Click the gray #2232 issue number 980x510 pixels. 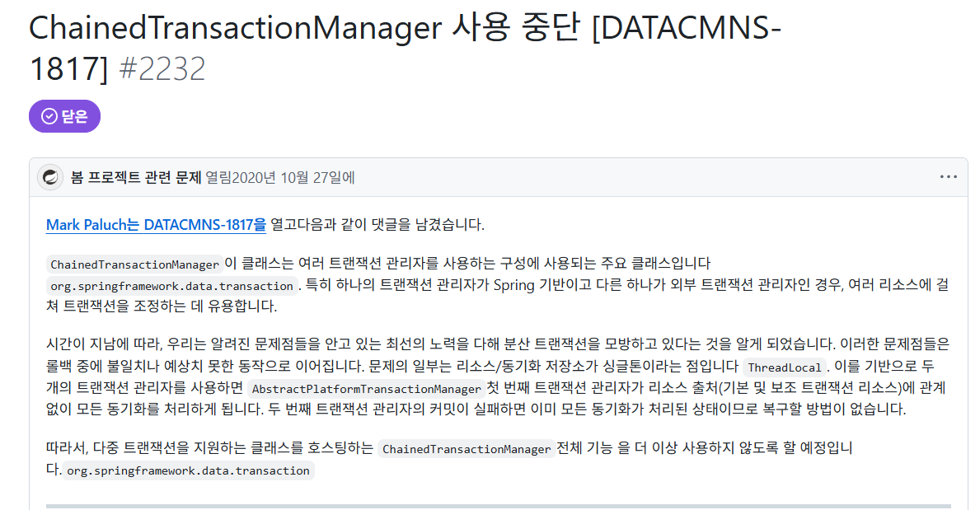(162, 68)
